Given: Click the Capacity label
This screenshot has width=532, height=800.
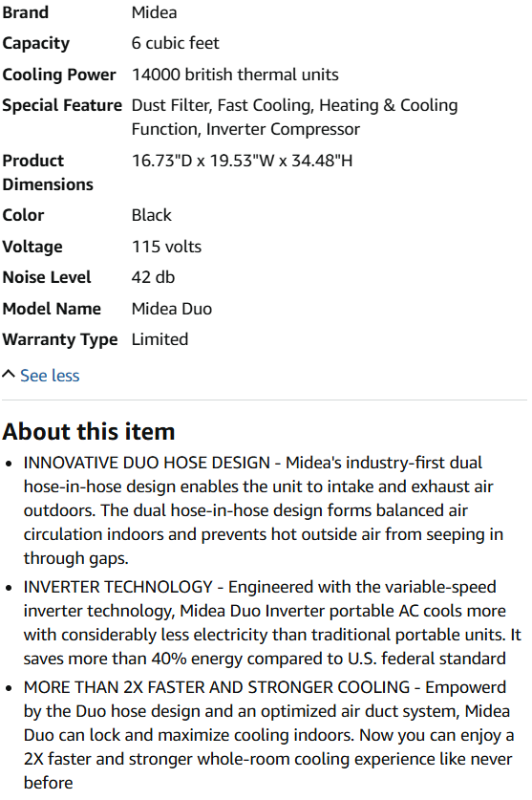Looking at the screenshot, I should [35, 43].
